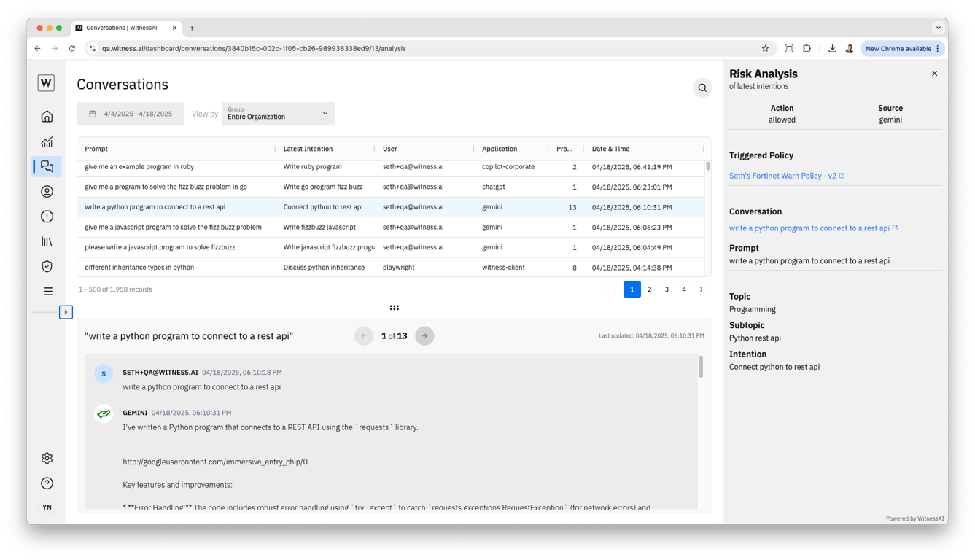Open the user profile icon in sidebar
Image resolution: width=975 pixels, height=560 pixels.
(x=47, y=192)
